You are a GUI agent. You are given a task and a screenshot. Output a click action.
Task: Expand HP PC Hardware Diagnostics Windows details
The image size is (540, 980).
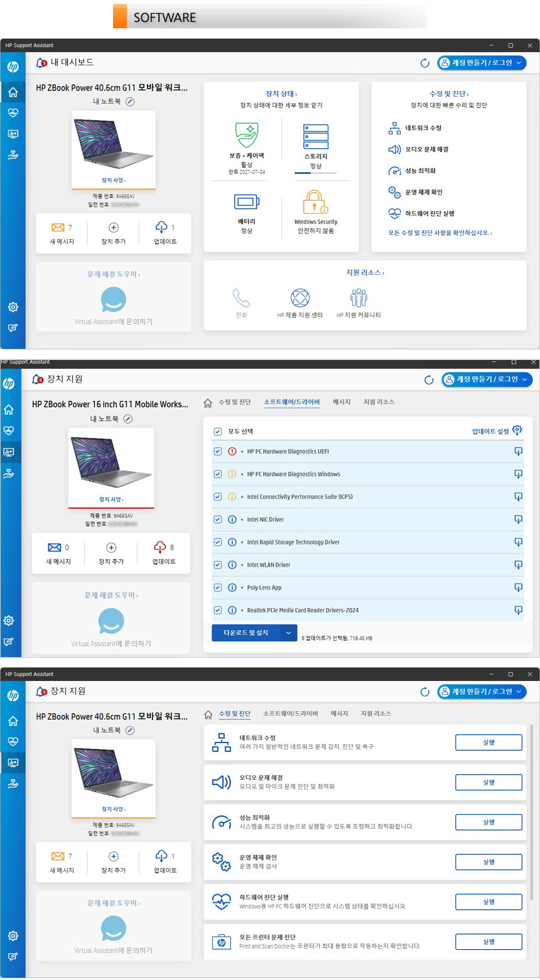(242, 474)
